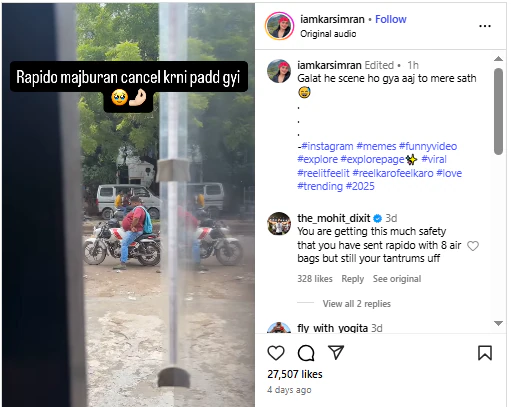Screen dimensions: 511x407
Task: Click iamkarsimran header profile picture
Action: [x=279, y=26]
